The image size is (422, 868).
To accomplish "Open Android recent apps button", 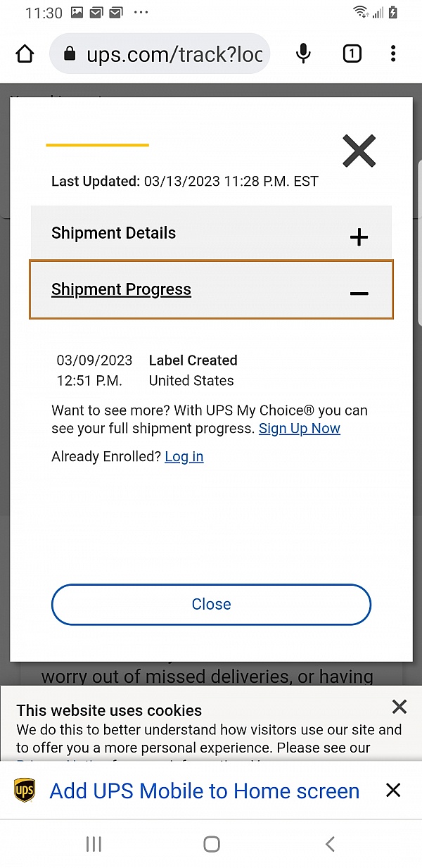I will pos(94,844).
